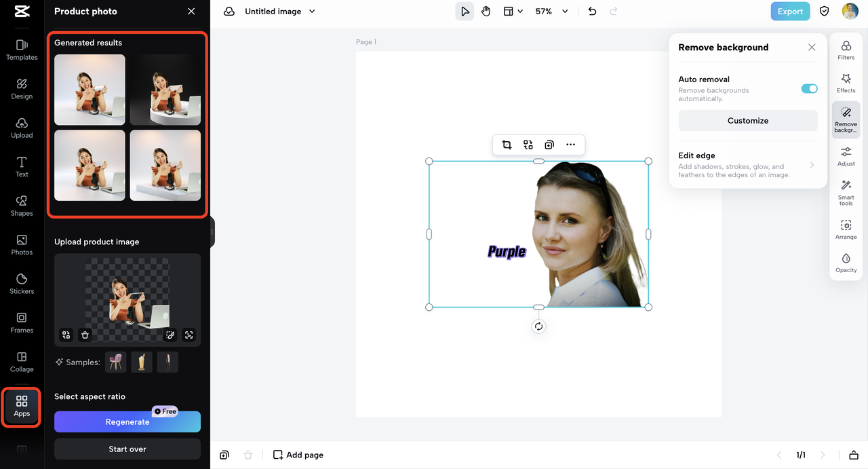Open the Opacity tool
Image resolution: width=868 pixels, height=469 pixels.
point(846,263)
